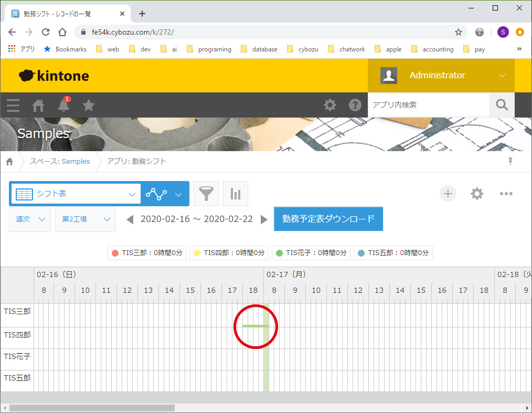Open the Administrator user menu
The width and height of the screenshot is (532, 413).
(441, 76)
